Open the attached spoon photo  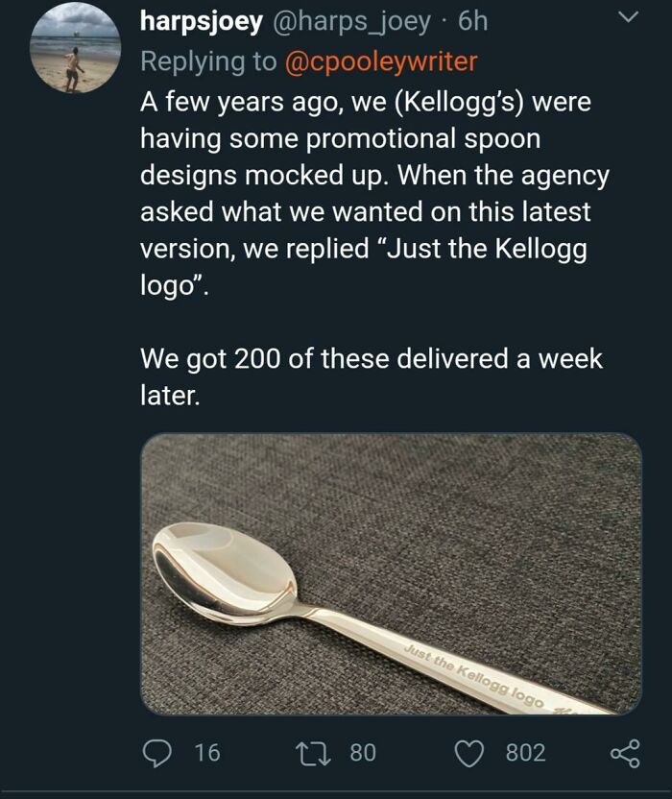(x=391, y=573)
